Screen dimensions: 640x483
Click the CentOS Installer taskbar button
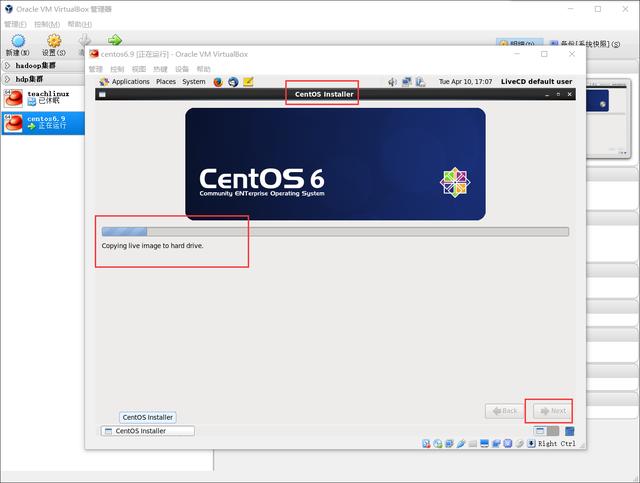[x=147, y=431]
